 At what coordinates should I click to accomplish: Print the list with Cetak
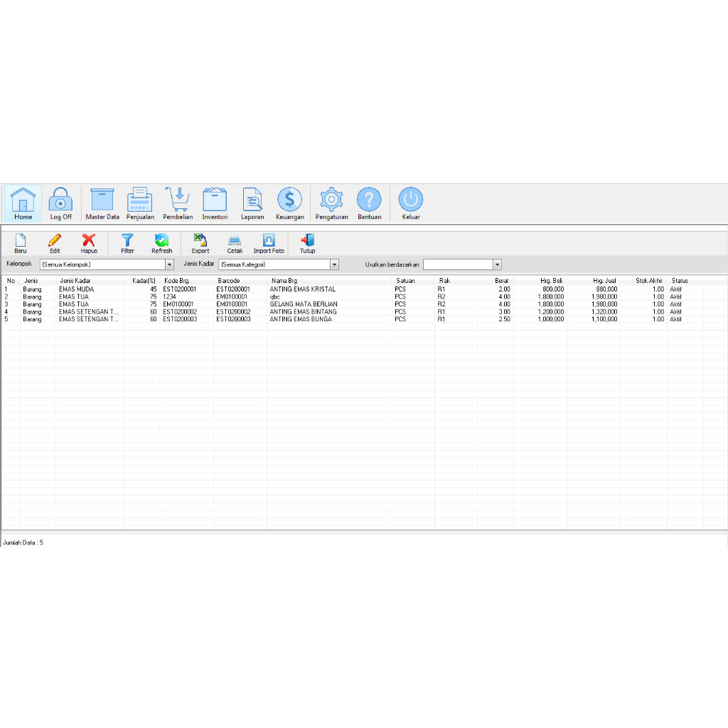pyautogui.click(x=235, y=244)
